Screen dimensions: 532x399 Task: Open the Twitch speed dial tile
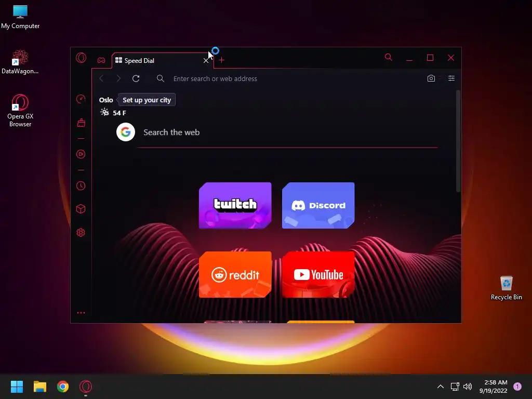pyautogui.click(x=235, y=205)
